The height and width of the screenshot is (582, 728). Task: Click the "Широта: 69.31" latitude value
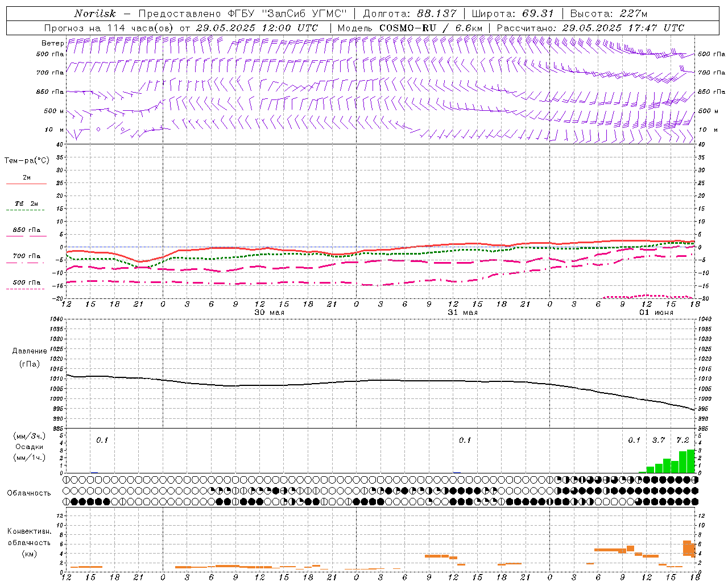pyautogui.click(x=513, y=14)
